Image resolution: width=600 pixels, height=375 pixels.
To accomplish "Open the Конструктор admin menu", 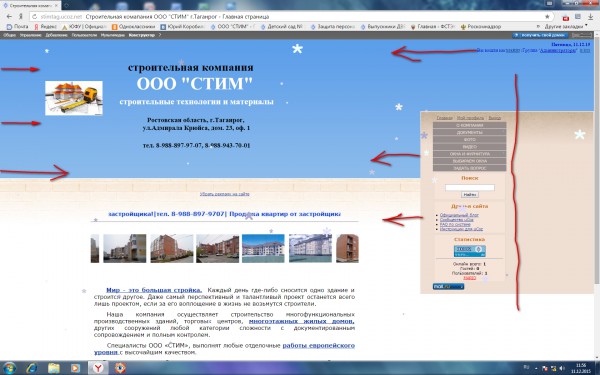I will pyautogui.click(x=142, y=35).
